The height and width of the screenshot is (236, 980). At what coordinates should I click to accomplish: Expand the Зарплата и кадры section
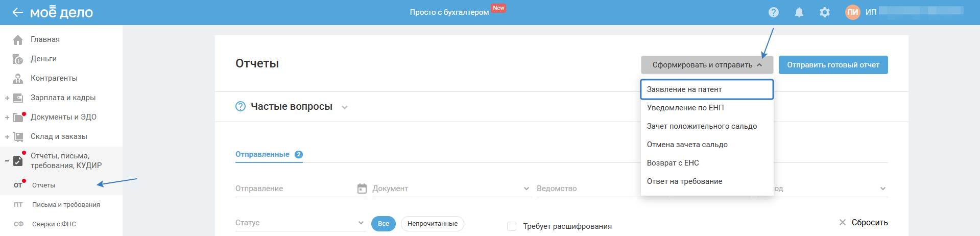pyautogui.click(x=7, y=98)
